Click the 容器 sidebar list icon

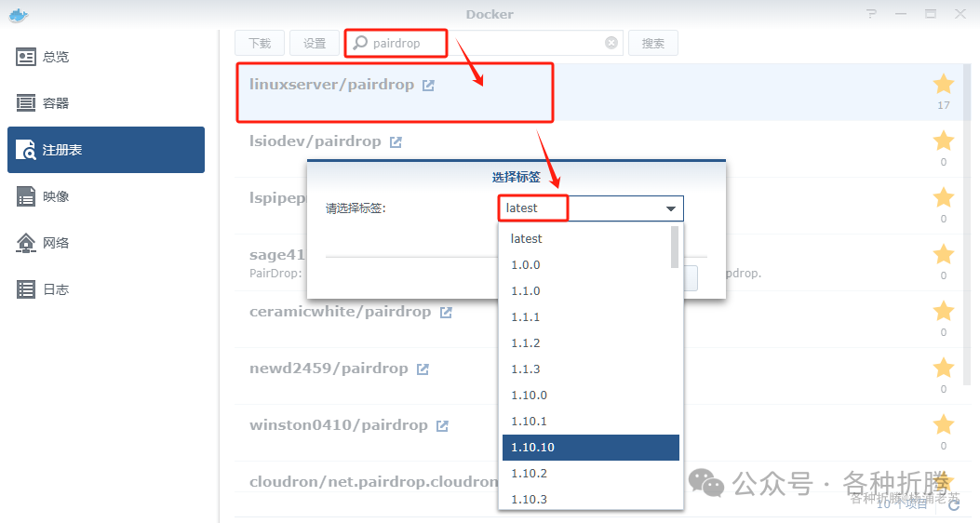click(26, 103)
